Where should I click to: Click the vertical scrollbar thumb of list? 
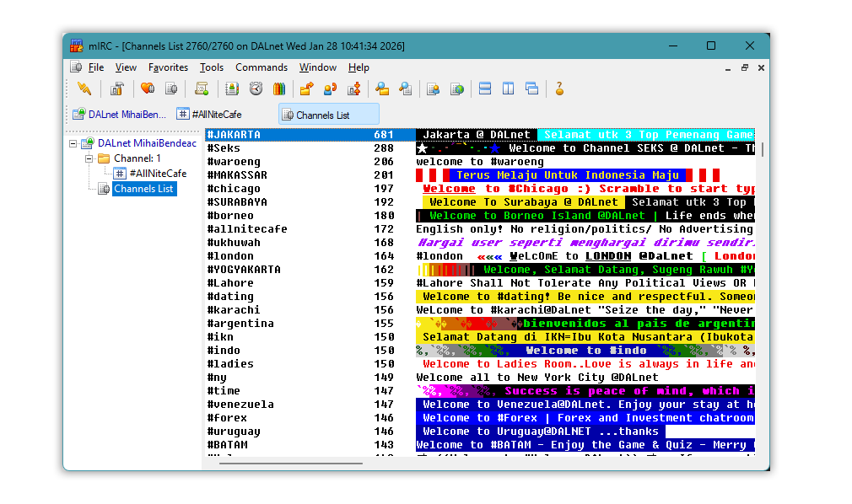point(763,149)
